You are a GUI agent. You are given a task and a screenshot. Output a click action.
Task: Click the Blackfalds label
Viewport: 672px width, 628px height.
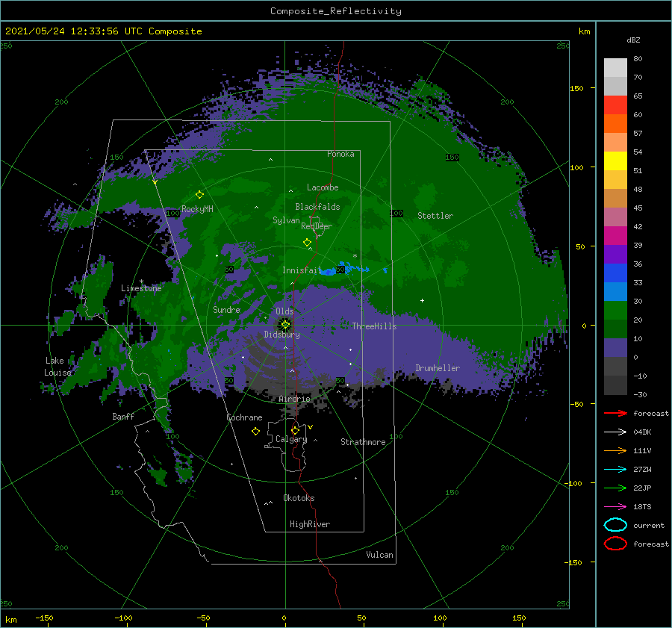point(317,207)
